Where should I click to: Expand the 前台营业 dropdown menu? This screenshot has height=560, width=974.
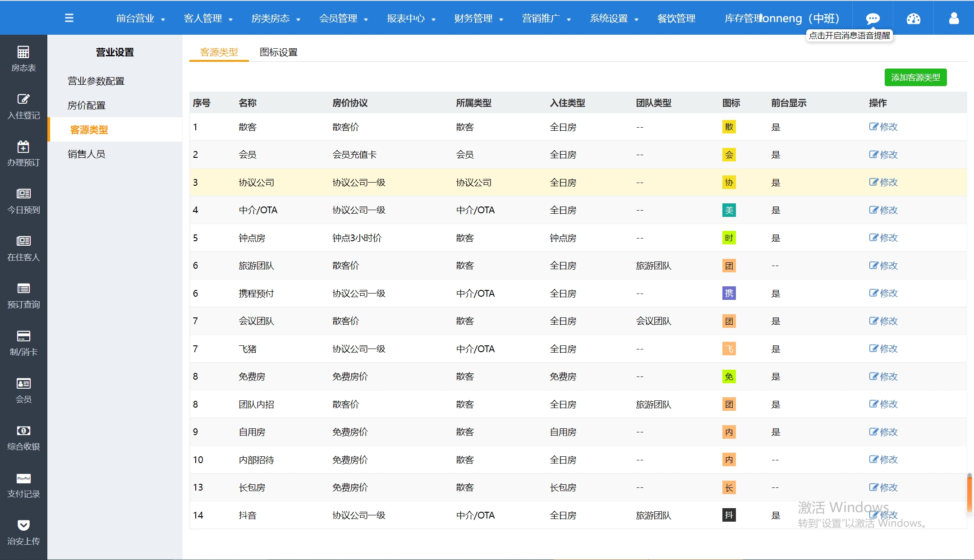tap(141, 18)
